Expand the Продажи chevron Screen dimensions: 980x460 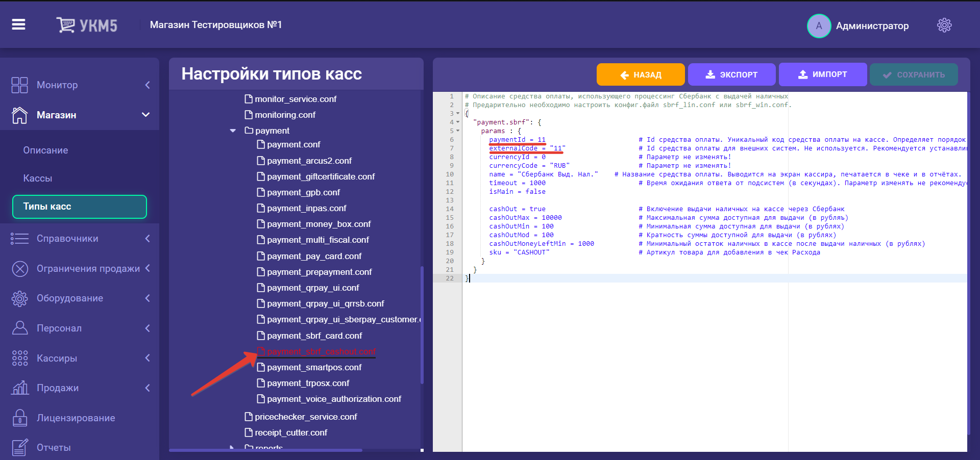(x=148, y=388)
